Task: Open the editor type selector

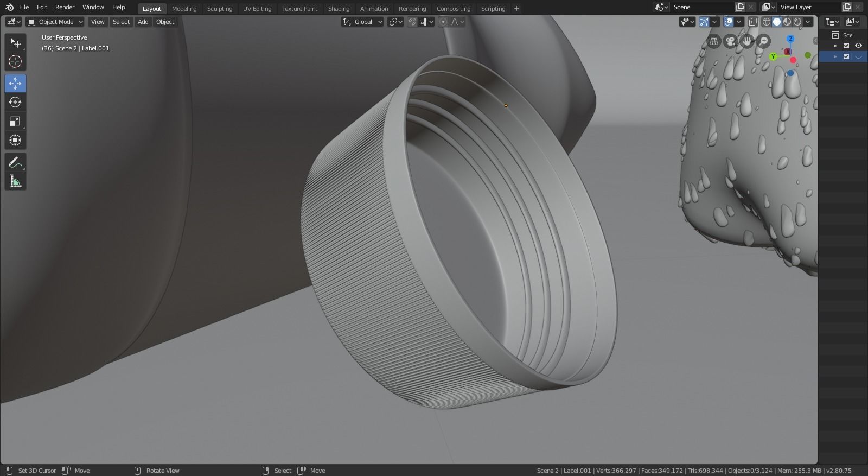Action: click(14, 22)
